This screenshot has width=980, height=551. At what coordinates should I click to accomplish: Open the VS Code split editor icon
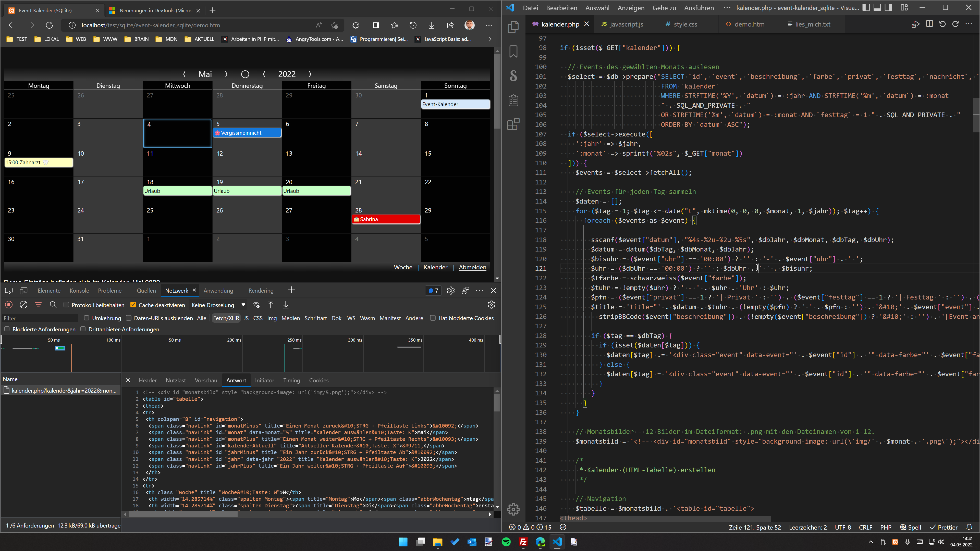[x=929, y=24]
